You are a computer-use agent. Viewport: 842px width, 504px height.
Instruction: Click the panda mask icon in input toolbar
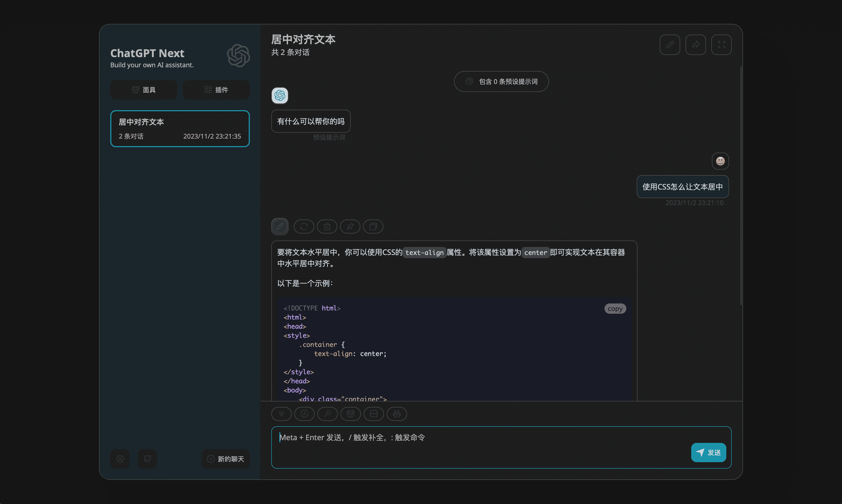[x=350, y=414]
